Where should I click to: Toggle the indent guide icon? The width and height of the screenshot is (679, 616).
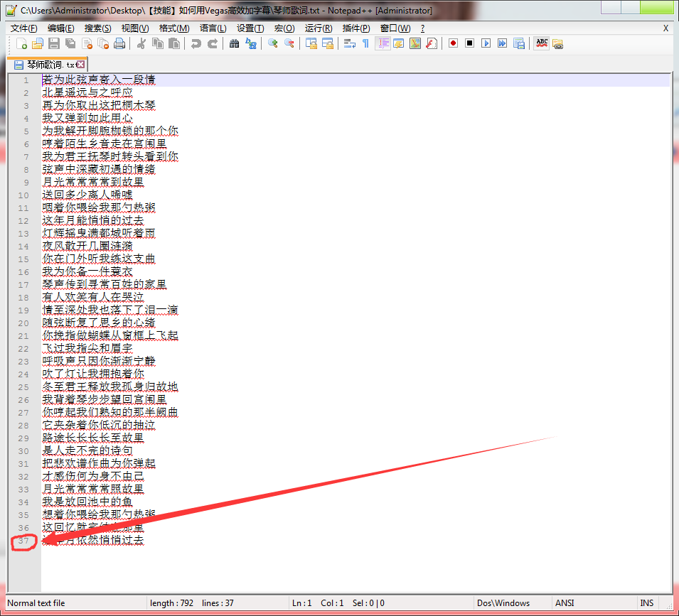tap(383, 43)
